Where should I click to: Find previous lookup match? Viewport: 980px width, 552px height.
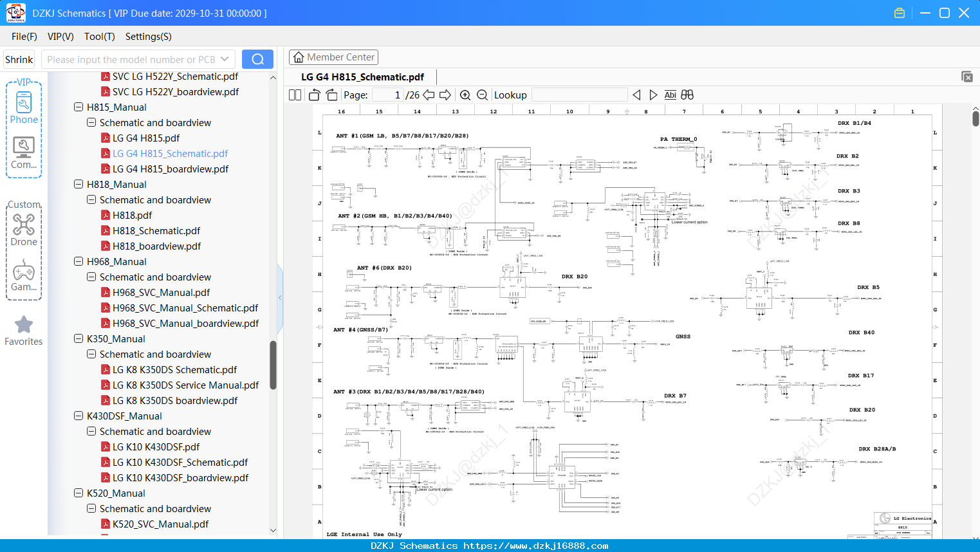tap(636, 95)
